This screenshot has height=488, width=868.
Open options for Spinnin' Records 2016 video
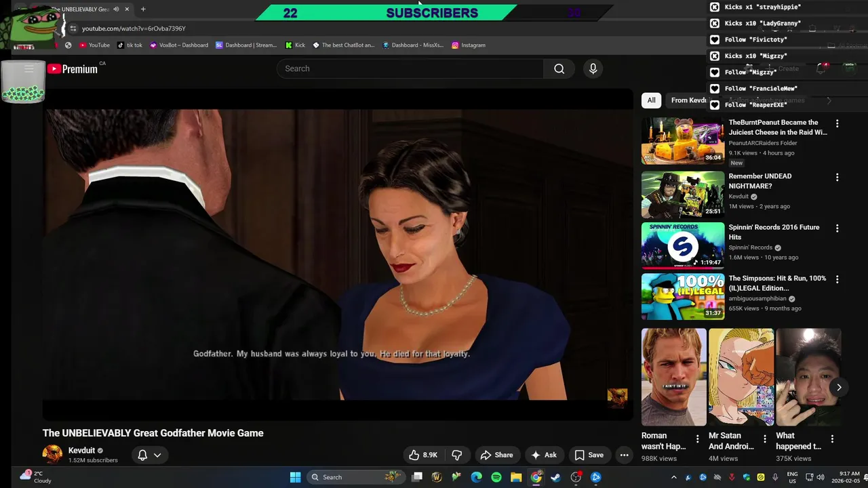pyautogui.click(x=837, y=228)
